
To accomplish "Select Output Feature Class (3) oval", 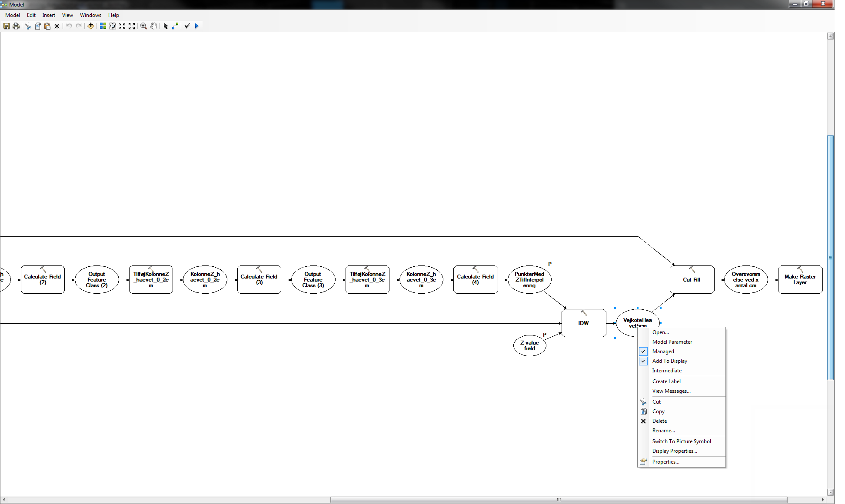I will (x=313, y=280).
